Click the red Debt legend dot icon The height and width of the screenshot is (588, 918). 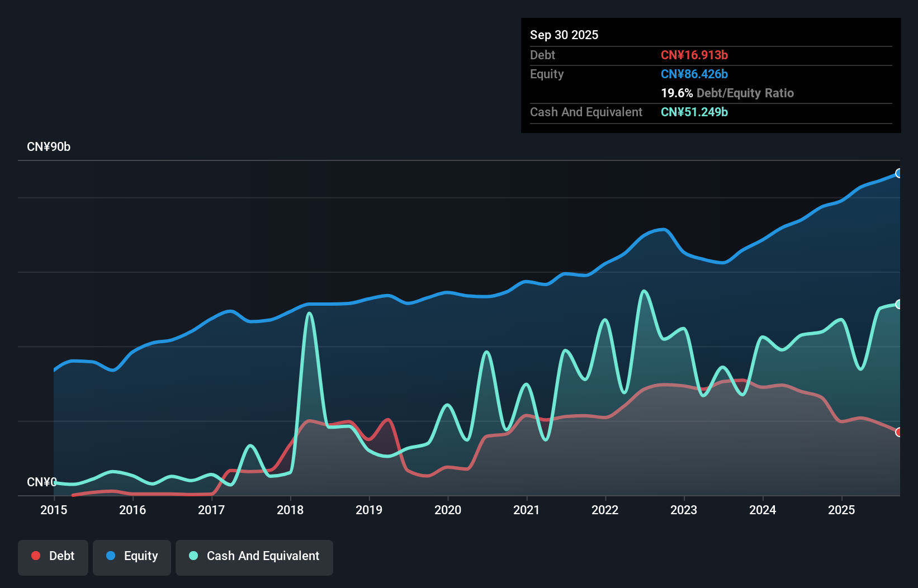click(x=36, y=556)
